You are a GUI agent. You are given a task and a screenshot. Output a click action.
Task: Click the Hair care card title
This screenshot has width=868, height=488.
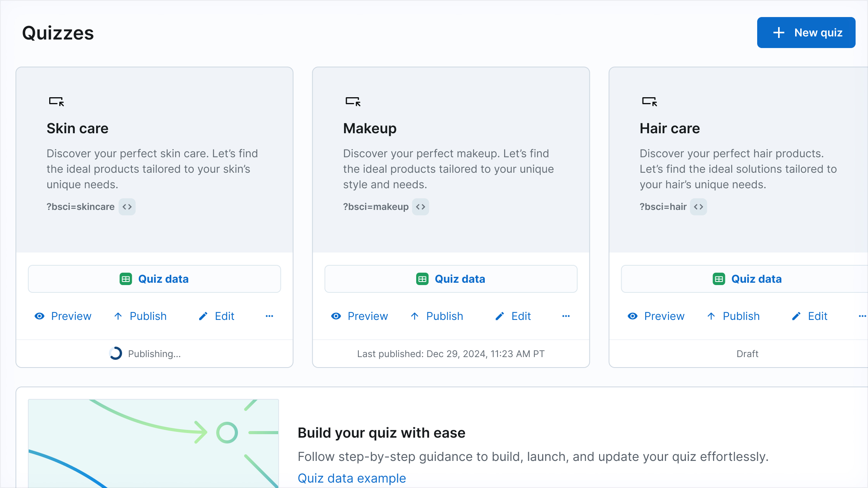click(x=670, y=128)
